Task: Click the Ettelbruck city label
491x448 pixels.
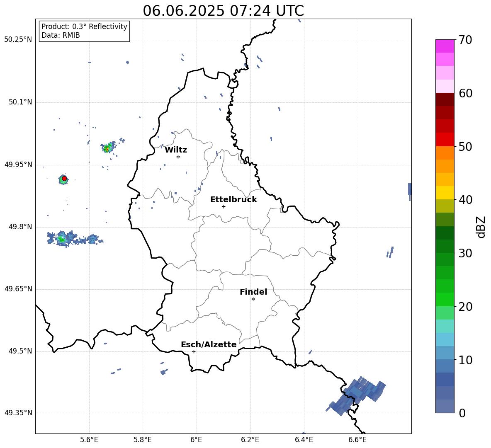Action: tap(233, 199)
